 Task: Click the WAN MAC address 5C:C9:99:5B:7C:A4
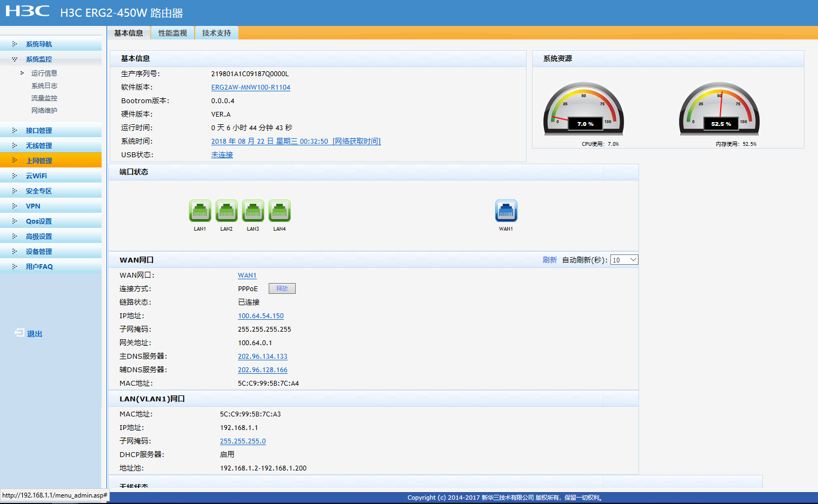268,383
